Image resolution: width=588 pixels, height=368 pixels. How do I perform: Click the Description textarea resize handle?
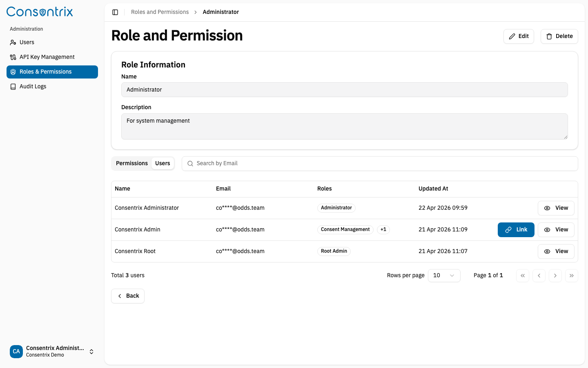coord(566,137)
